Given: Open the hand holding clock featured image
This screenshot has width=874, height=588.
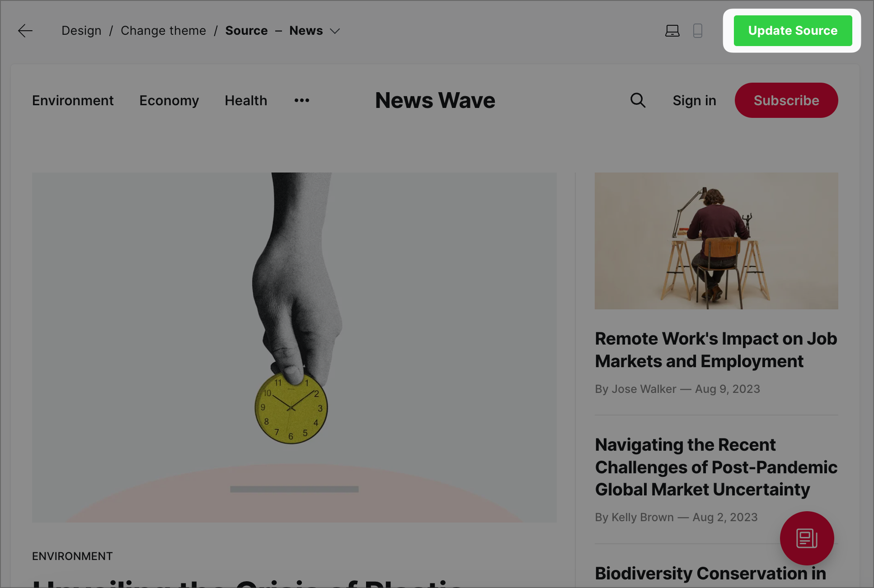Looking at the screenshot, I should coord(294,347).
